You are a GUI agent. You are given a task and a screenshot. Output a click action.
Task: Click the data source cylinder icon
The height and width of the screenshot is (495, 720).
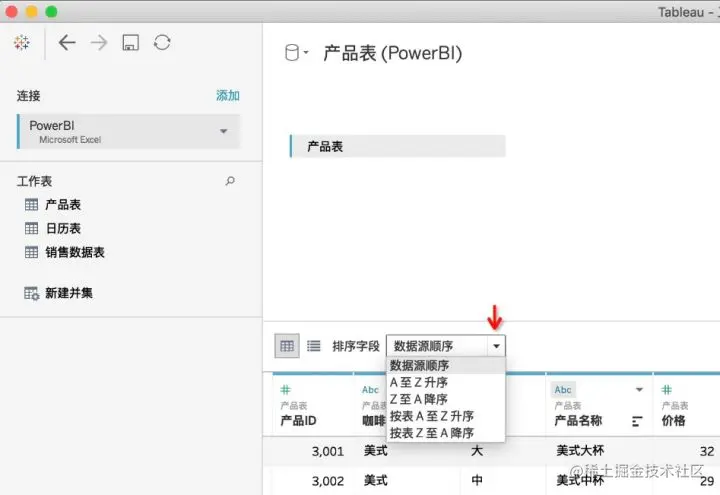tap(292, 53)
